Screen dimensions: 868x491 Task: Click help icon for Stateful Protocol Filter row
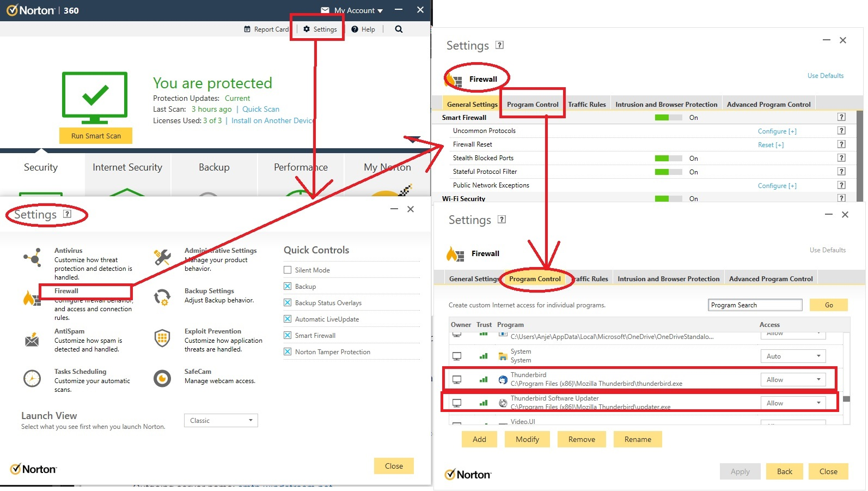841,172
